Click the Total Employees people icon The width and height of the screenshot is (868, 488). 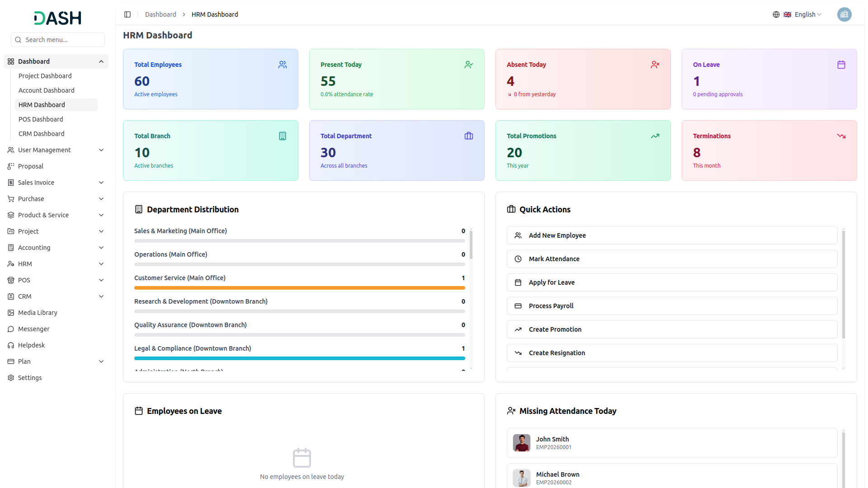tap(283, 65)
